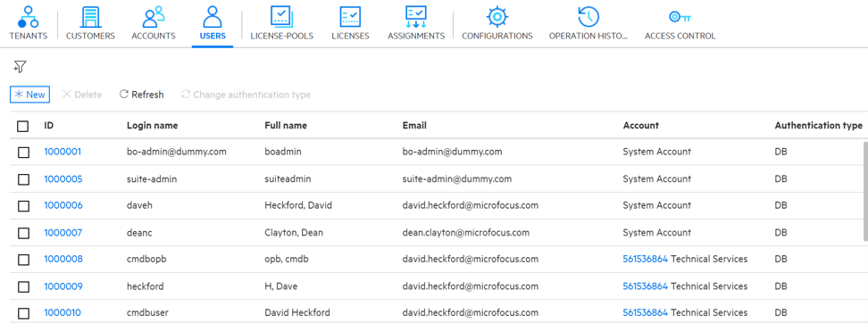The width and height of the screenshot is (868, 323).
Task: Check the row for suite-admin
Action: (x=23, y=179)
